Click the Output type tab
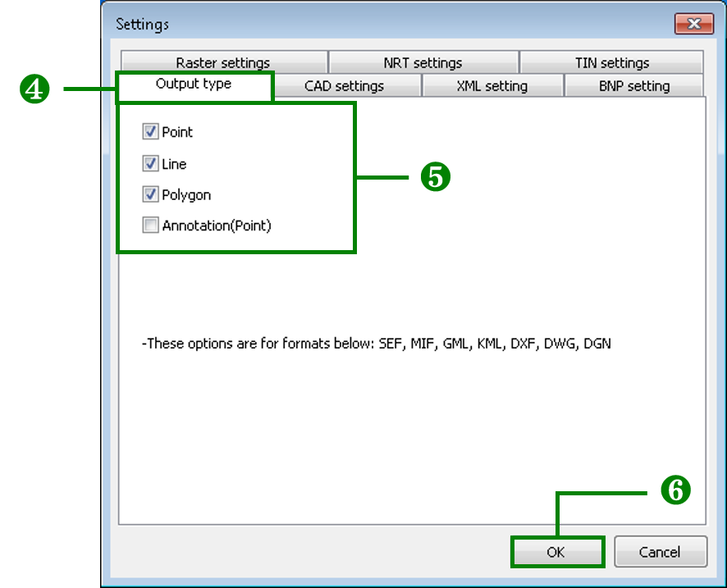The height and width of the screenshot is (588, 727). (x=194, y=84)
